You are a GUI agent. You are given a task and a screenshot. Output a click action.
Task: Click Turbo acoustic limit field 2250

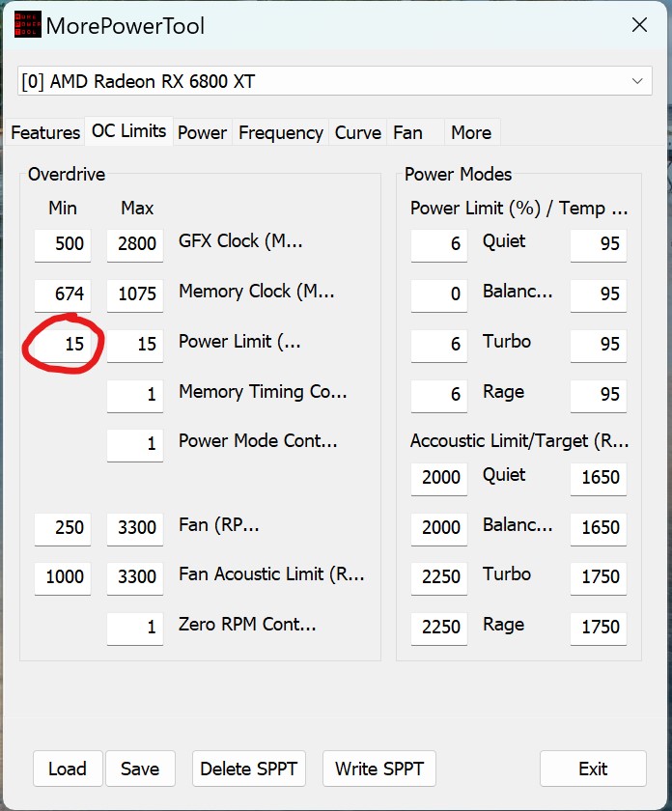pos(439,577)
